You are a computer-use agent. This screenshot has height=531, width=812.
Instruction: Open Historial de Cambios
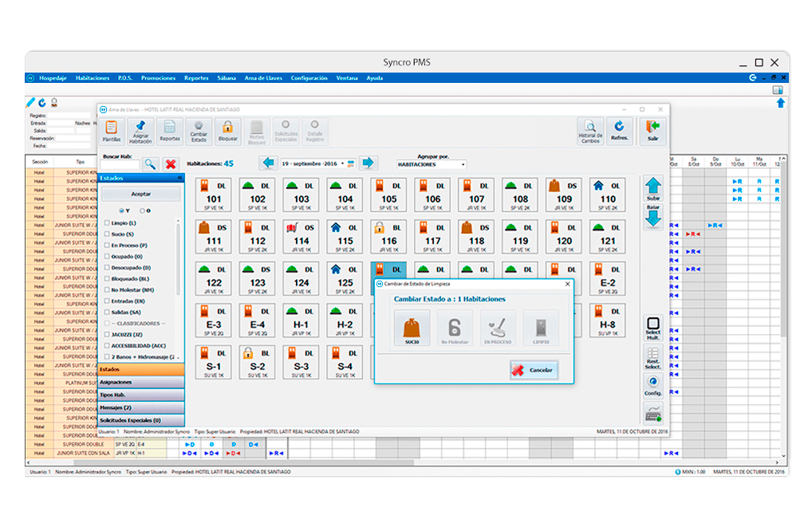pos(590,130)
